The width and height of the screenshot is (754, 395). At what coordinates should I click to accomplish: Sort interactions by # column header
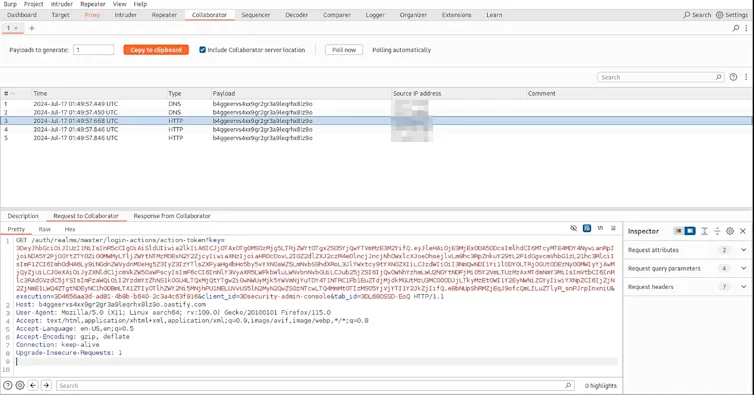(15, 93)
